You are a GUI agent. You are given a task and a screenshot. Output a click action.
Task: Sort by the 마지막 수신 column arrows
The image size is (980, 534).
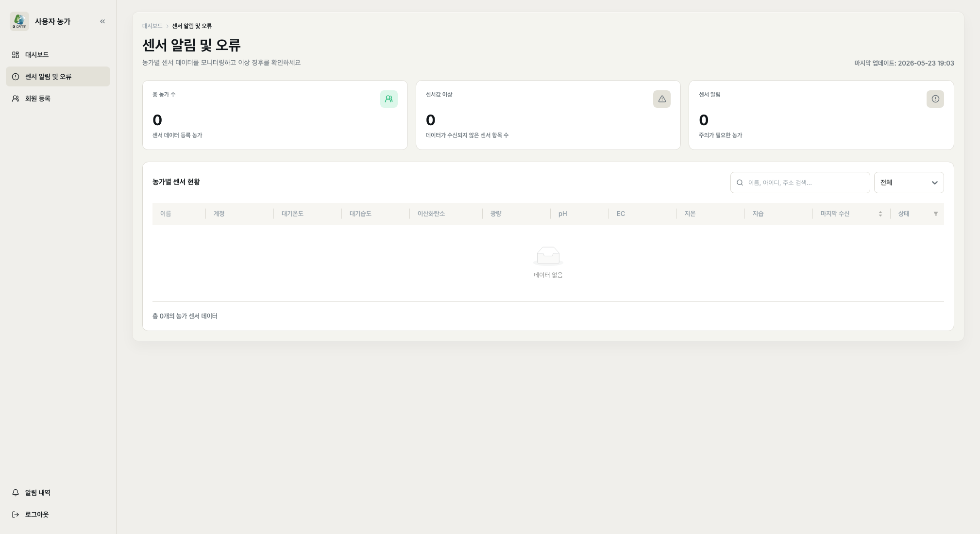click(x=880, y=214)
